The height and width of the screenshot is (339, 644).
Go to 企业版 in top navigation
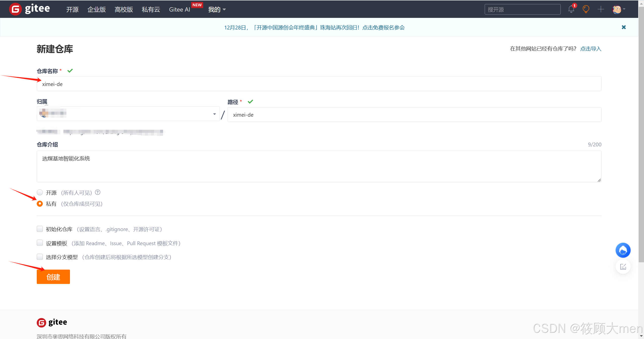tap(96, 10)
